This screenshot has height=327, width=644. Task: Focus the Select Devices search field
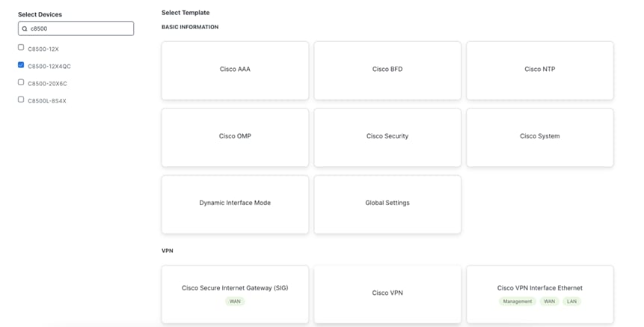pos(76,28)
